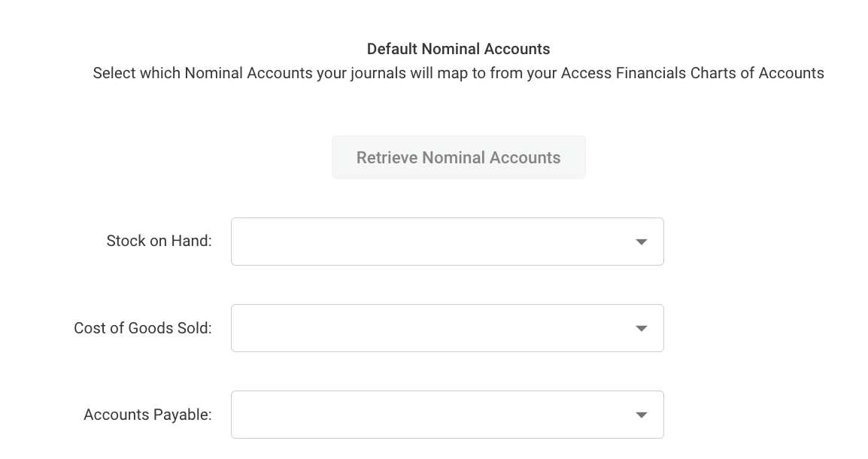Click the Access Financials instruction text

tap(458, 73)
